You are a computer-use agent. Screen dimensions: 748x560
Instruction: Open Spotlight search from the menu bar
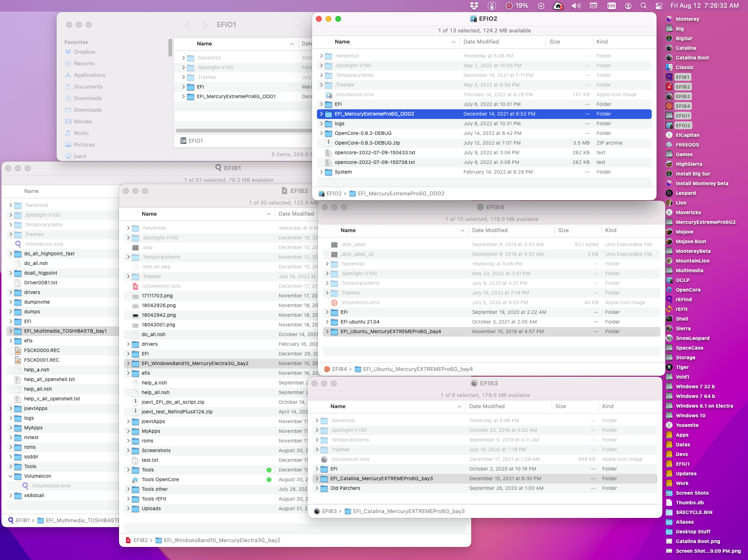(x=643, y=6)
